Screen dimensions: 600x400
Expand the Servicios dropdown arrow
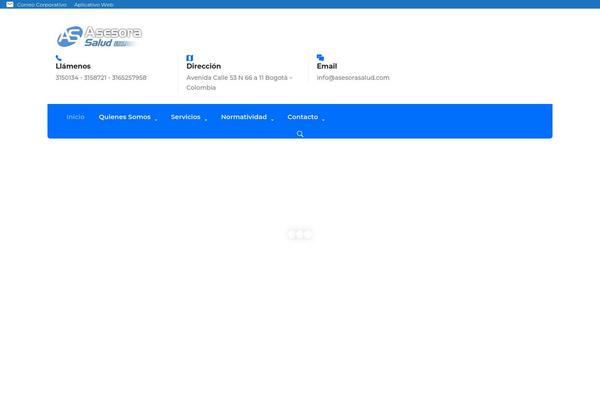[x=206, y=120]
